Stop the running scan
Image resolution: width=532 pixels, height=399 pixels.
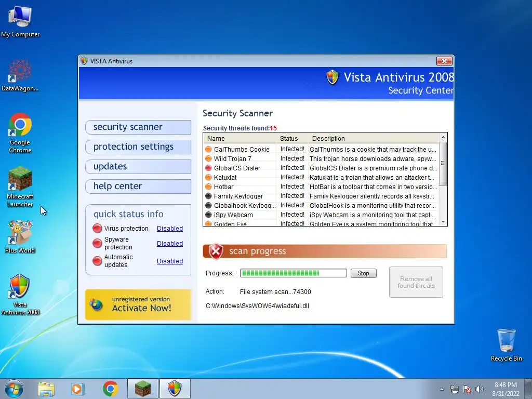(x=363, y=273)
